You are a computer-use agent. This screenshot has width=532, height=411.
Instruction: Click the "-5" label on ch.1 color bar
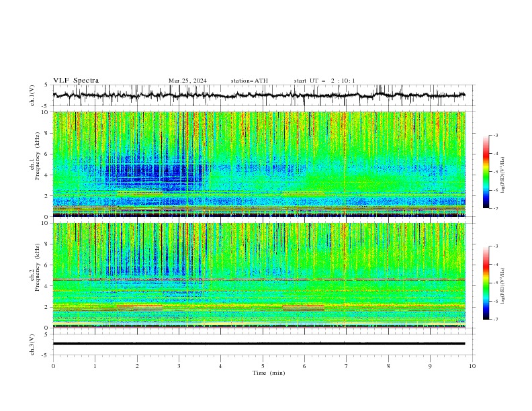(x=495, y=172)
